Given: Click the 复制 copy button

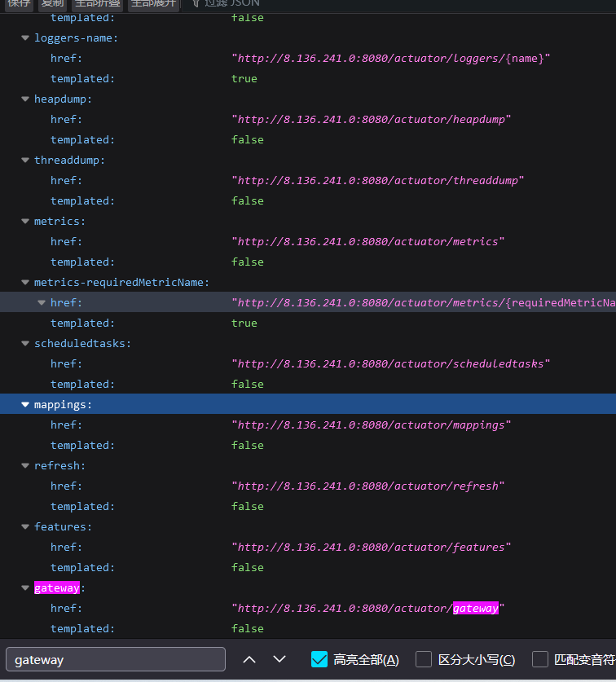Looking at the screenshot, I should 53,3.
